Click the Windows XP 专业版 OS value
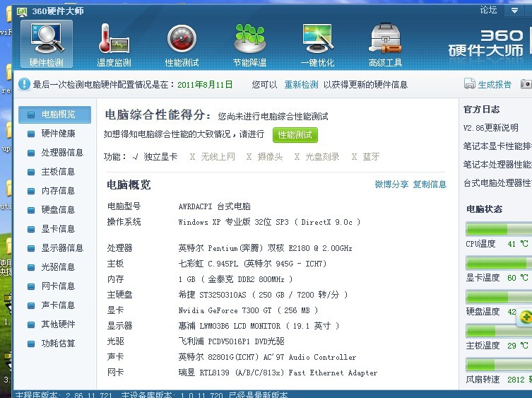 tap(269, 222)
